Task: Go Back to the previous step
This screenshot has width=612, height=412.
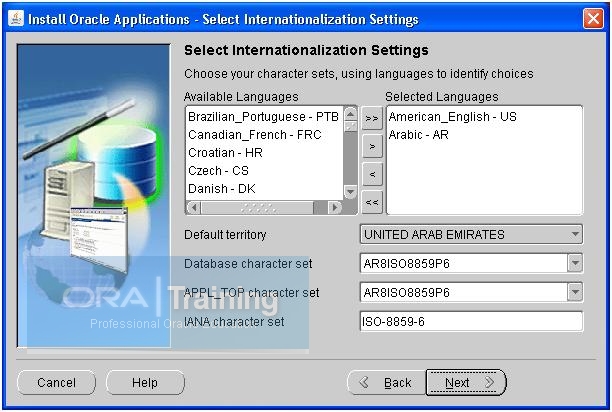Action: click(387, 382)
